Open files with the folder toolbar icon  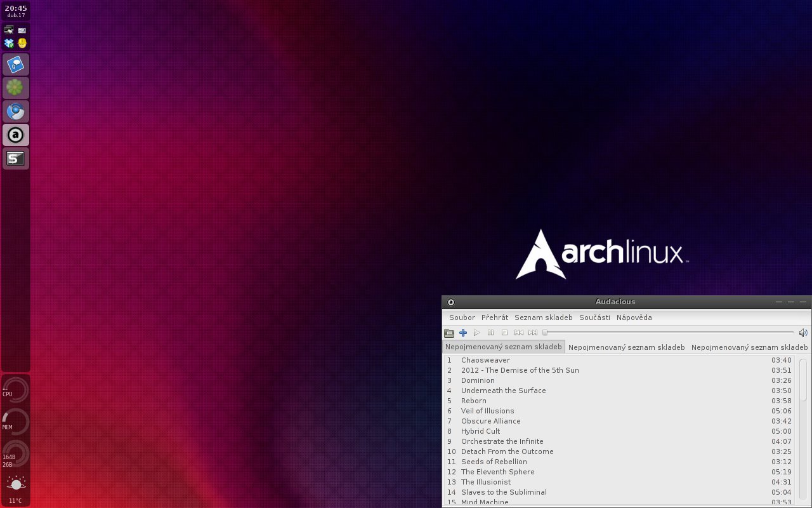click(449, 333)
